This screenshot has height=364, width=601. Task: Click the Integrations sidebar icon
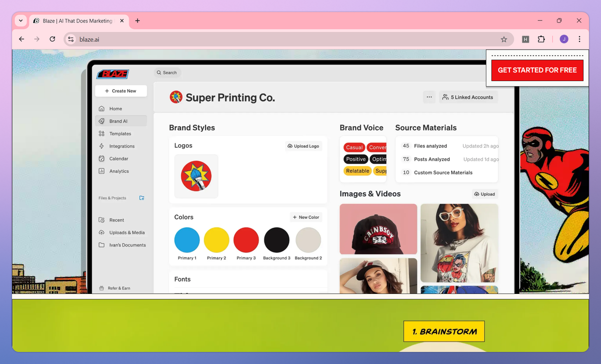pos(102,146)
